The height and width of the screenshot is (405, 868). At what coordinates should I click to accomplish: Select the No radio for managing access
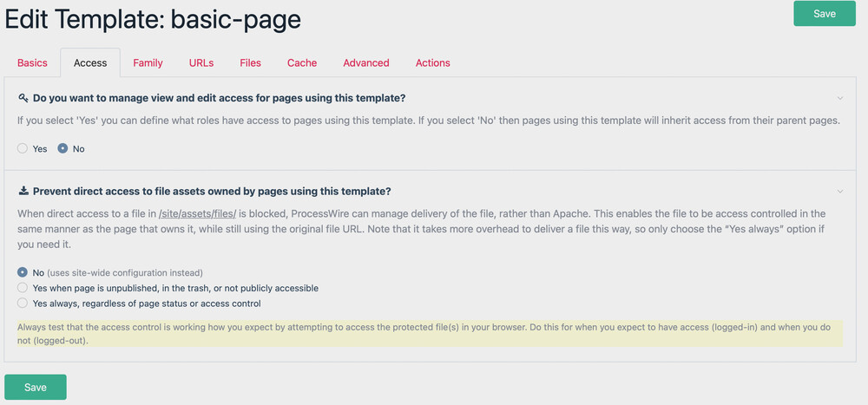[x=62, y=148]
